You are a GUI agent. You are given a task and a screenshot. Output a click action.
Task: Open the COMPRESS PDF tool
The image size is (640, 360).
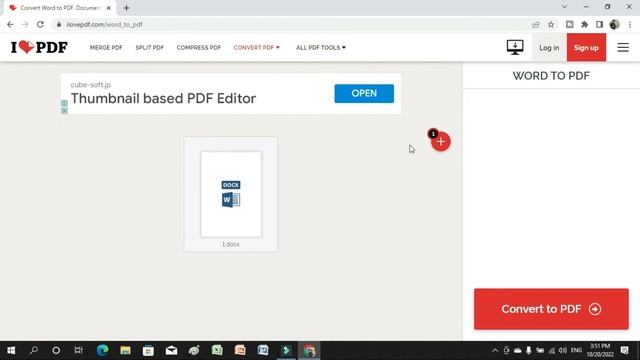pos(199,48)
